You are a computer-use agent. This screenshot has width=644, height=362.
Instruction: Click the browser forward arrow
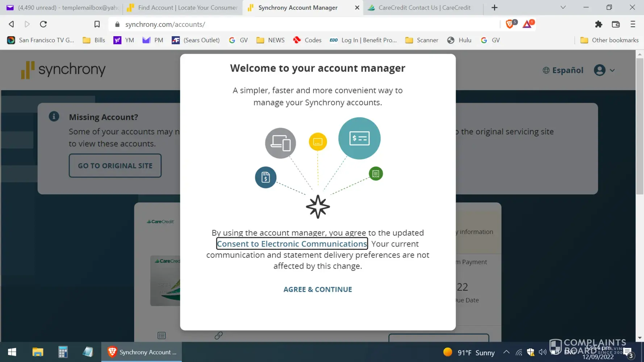point(27,24)
